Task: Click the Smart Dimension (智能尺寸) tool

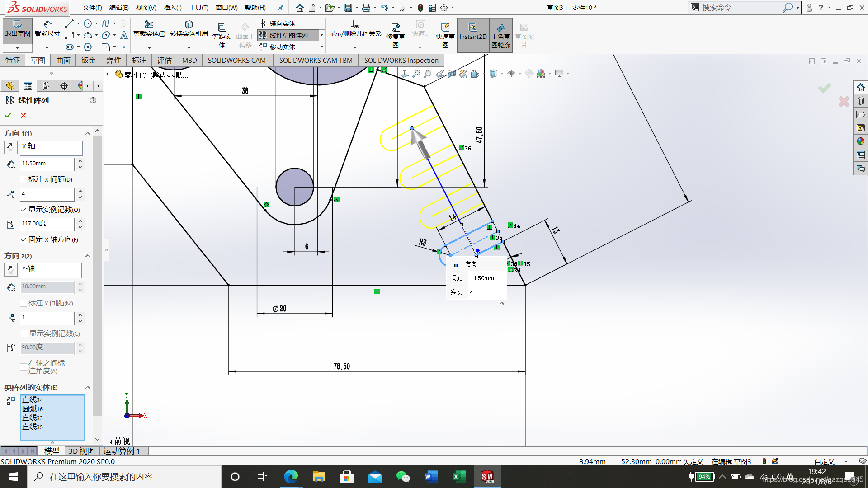Action: click(x=47, y=28)
